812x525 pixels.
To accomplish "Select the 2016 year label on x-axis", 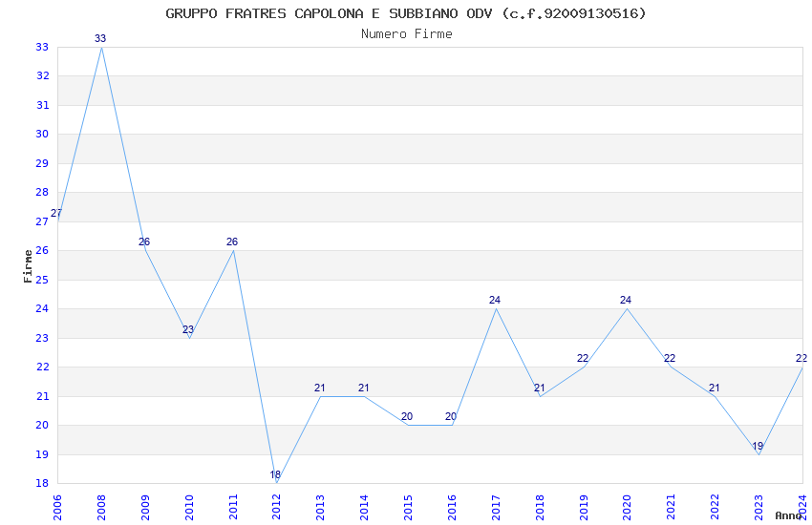I will click(452, 507).
